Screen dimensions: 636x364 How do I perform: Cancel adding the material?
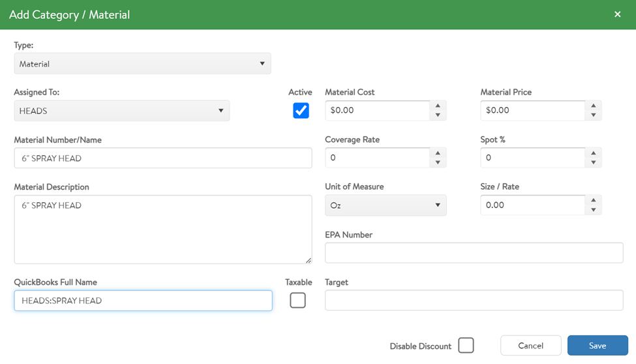click(x=530, y=346)
